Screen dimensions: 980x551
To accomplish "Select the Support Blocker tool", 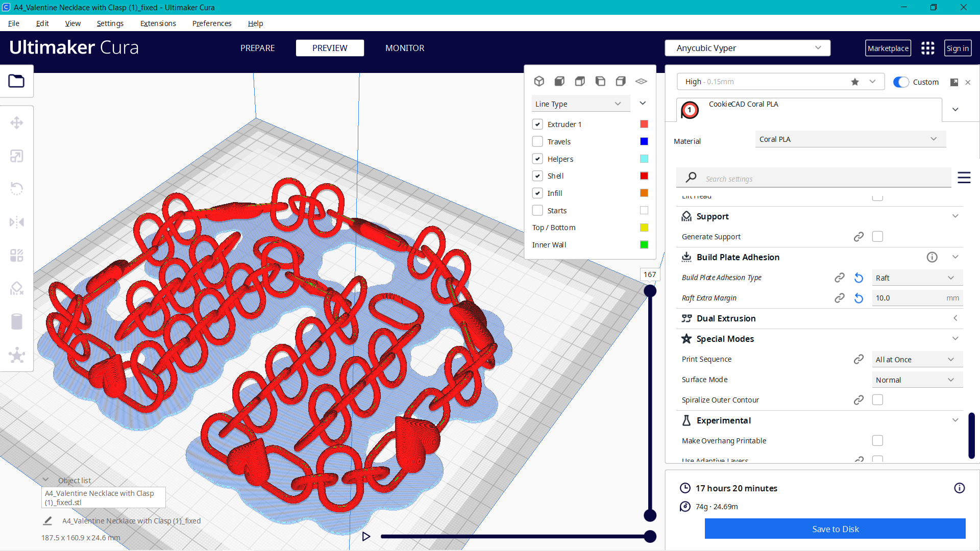I will point(17,288).
